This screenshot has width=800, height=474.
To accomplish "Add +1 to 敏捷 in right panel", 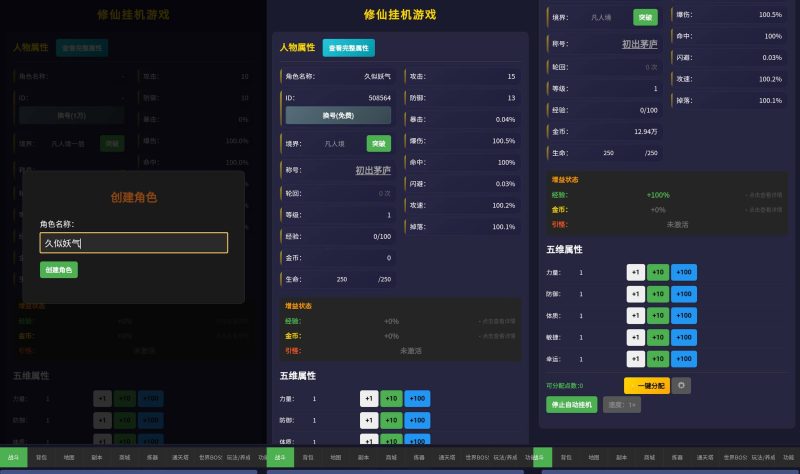I will tap(636, 337).
